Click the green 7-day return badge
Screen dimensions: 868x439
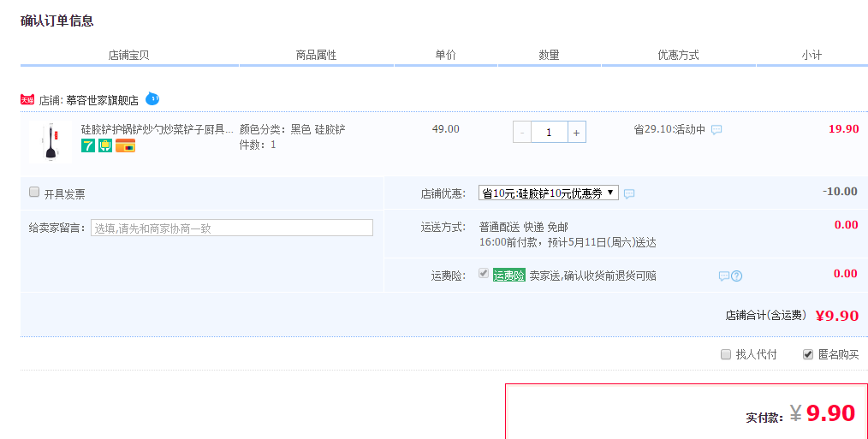[88, 145]
